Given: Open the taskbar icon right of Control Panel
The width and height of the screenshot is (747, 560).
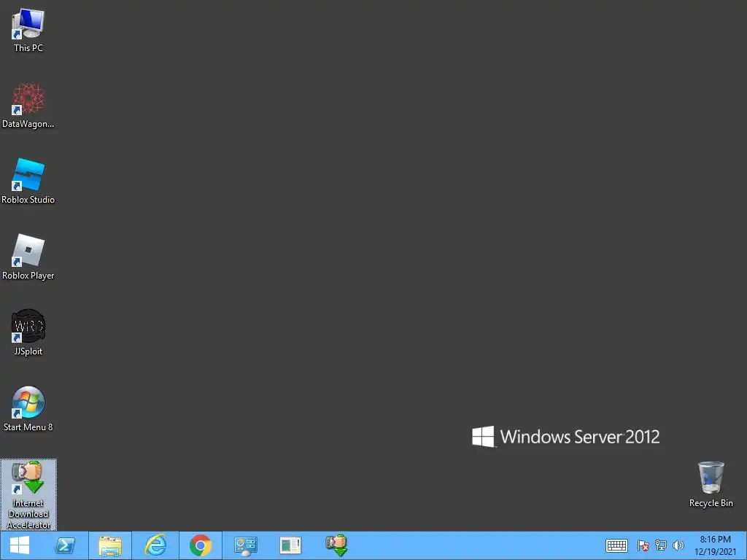Looking at the screenshot, I should point(290,545).
